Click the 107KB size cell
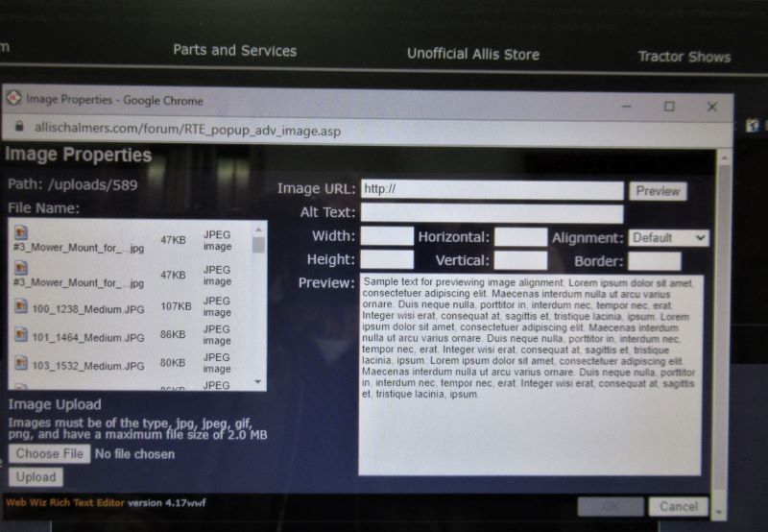The width and height of the screenshot is (768, 532). pos(176,306)
